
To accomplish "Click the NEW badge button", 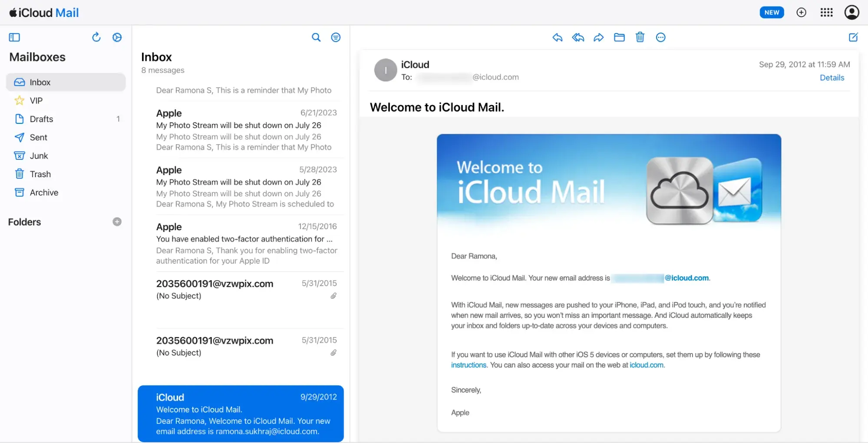I will [772, 13].
